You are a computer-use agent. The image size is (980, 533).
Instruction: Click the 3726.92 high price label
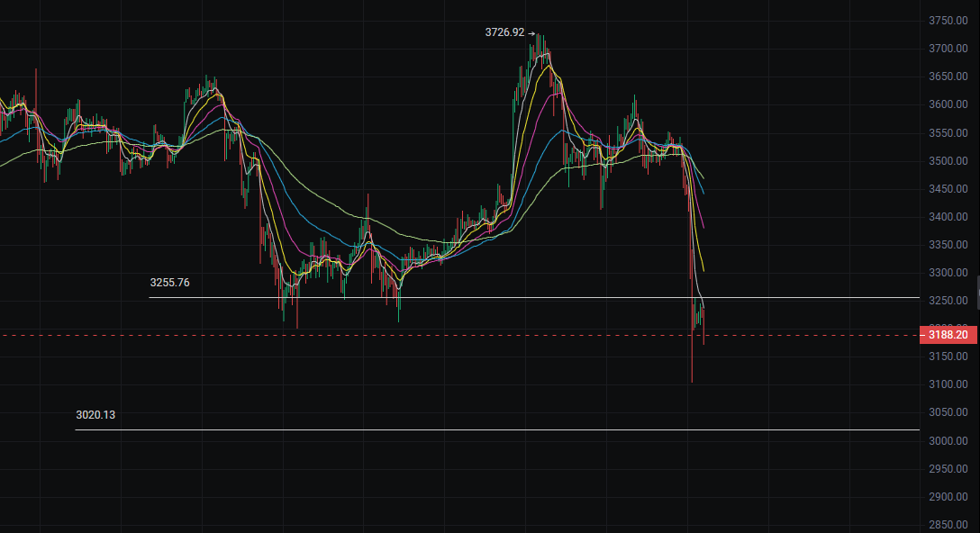(x=504, y=32)
